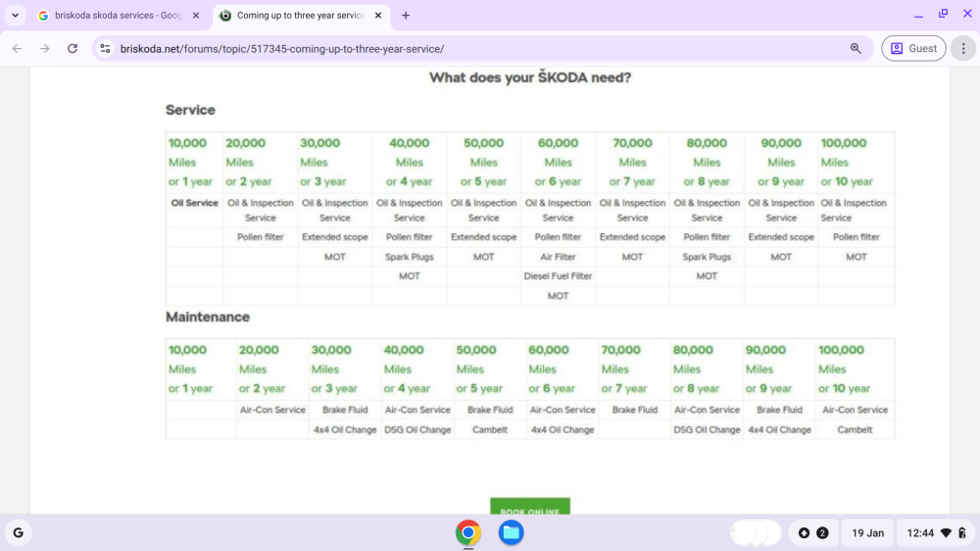View site information icon in address bar

105,49
